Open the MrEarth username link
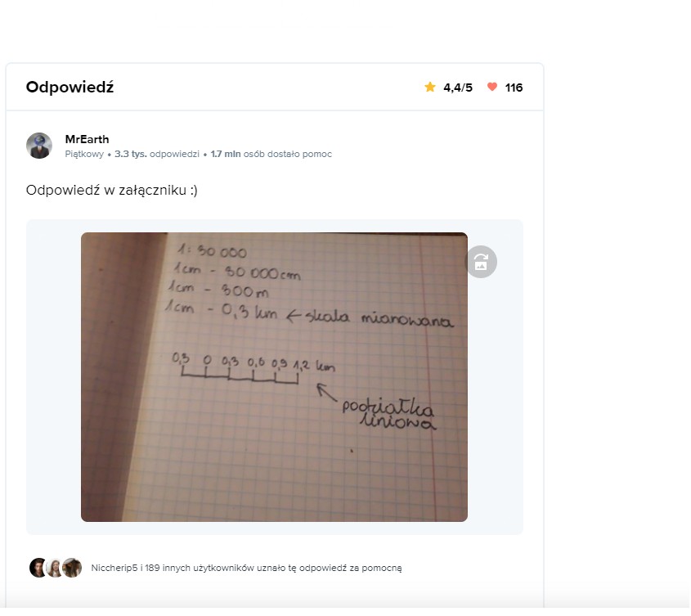691x616 pixels. coord(87,139)
